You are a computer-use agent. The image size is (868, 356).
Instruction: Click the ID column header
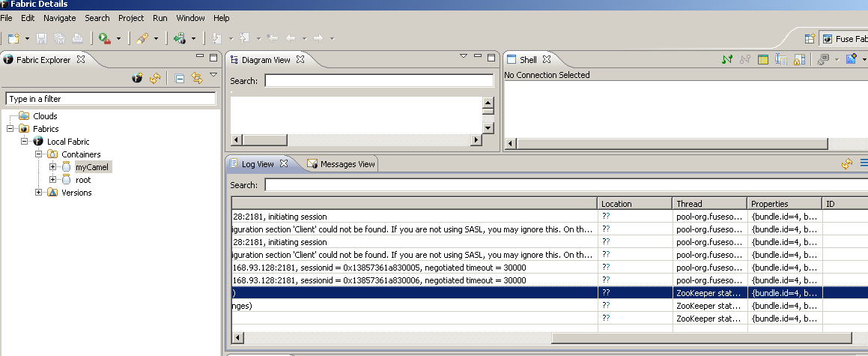pyautogui.click(x=845, y=204)
